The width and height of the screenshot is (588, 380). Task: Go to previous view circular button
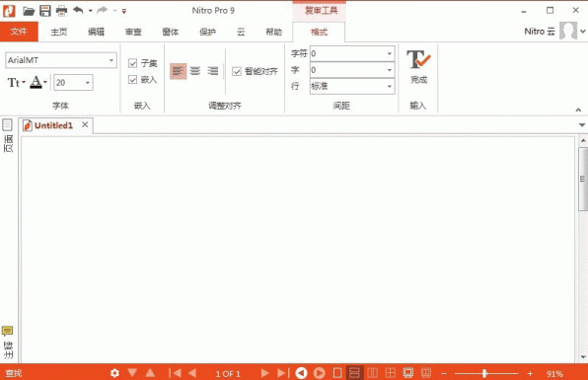tap(301, 373)
